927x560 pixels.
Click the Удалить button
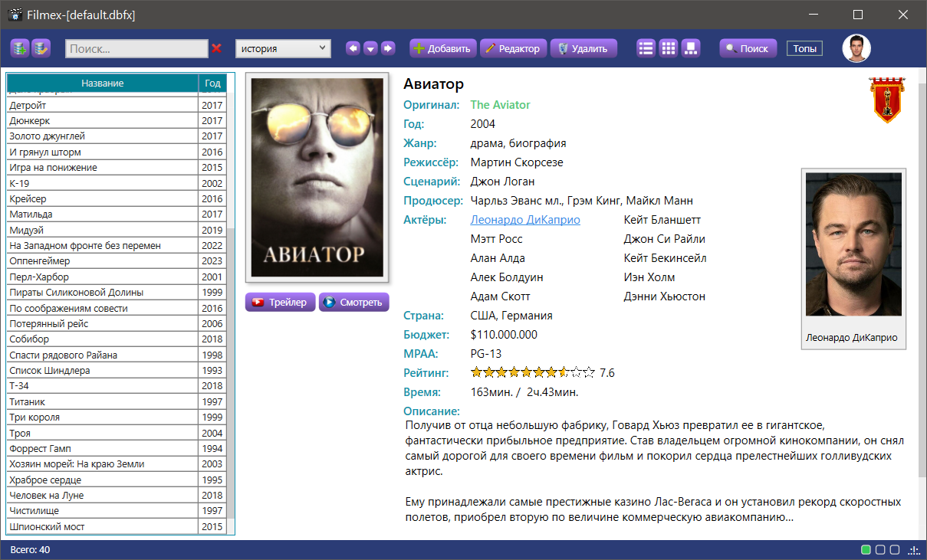pos(583,48)
